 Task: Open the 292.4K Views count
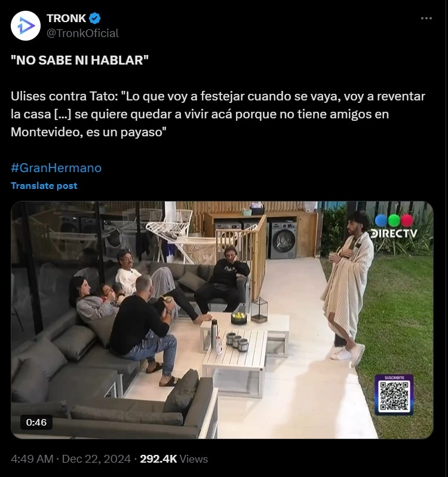(174, 458)
